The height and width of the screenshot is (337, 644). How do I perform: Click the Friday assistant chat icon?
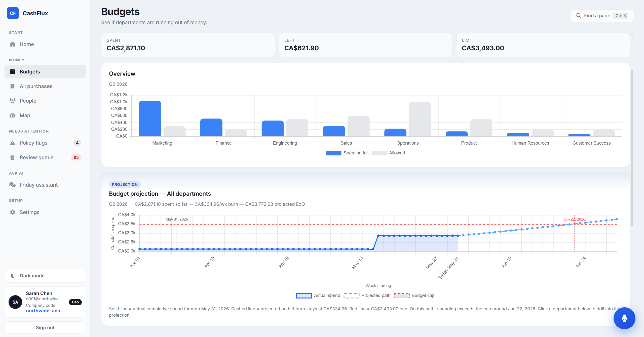pos(12,185)
